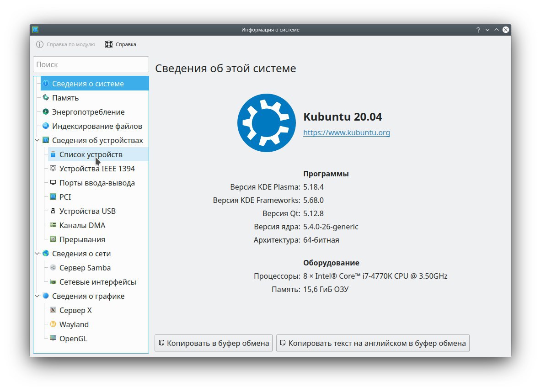
Task: Click the Прерывания chip icon
Action: pyautogui.click(x=53, y=239)
